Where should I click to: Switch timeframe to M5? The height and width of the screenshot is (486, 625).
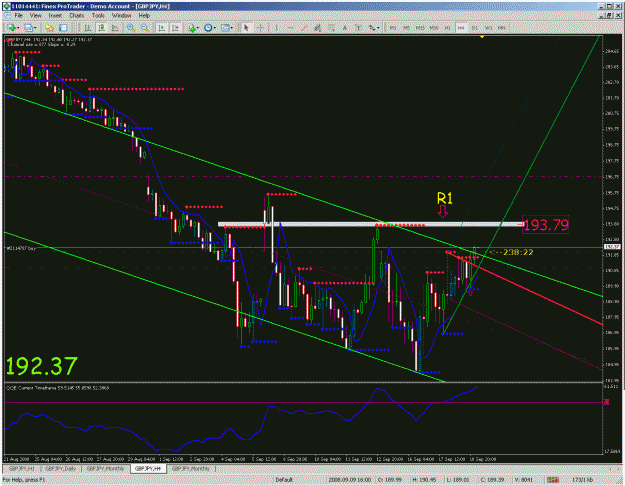click(x=407, y=28)
